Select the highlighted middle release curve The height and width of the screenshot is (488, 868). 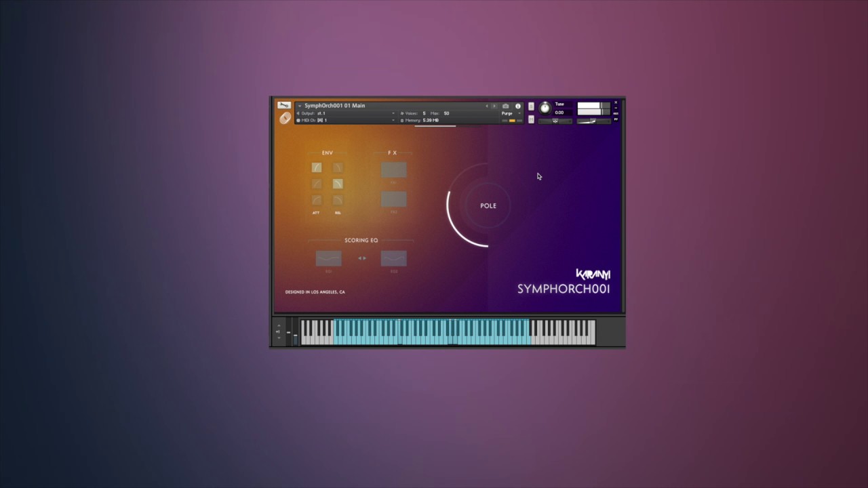point(338,184)
